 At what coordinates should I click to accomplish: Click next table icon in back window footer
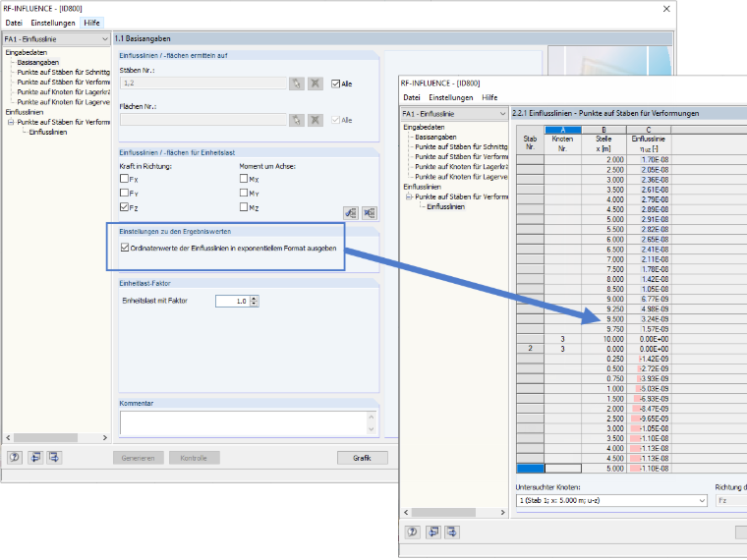(x=54, y=458)
